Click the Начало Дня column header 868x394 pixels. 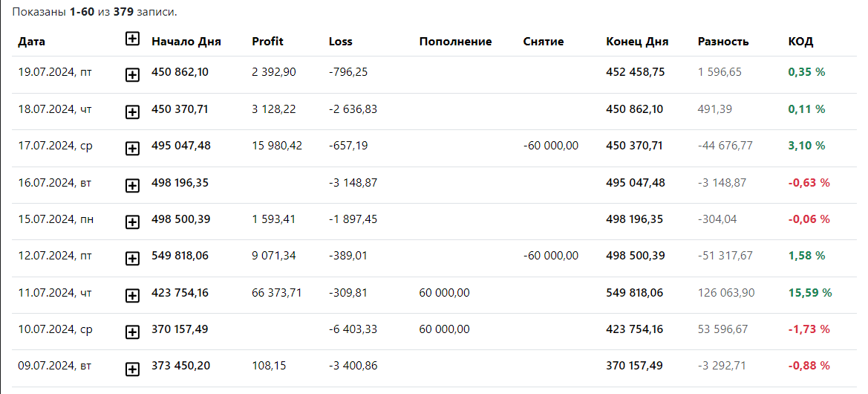pyautogui.click(x=186, y=42)
